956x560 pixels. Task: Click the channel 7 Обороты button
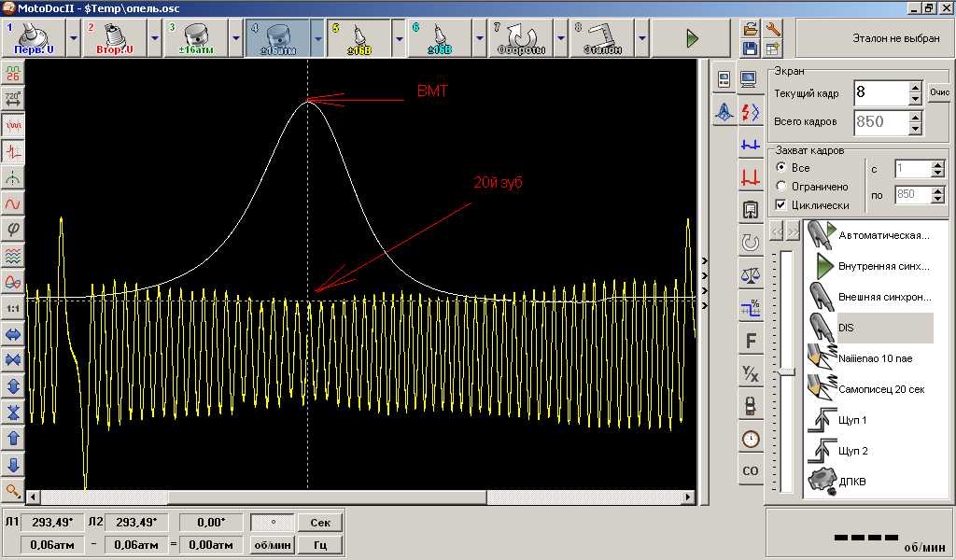pos(520,39)
